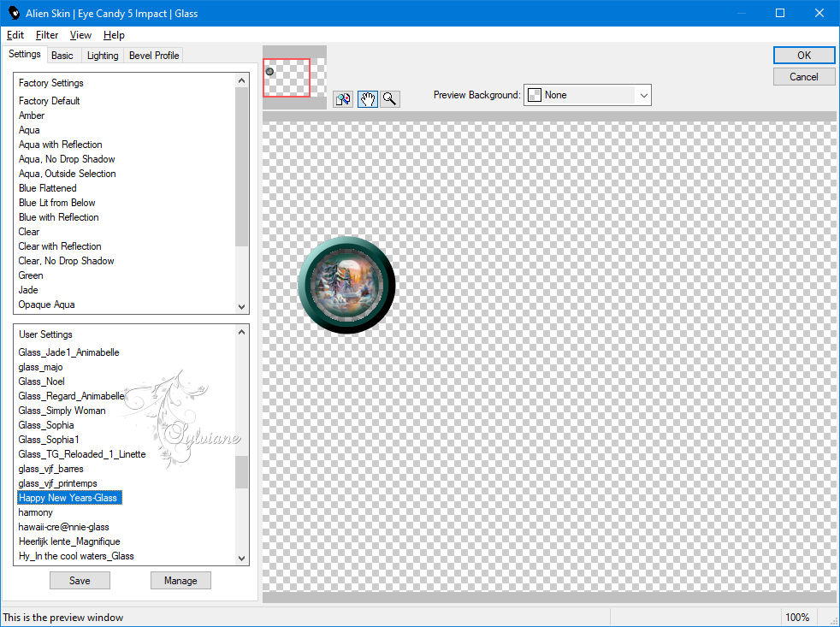This screenshot has height=627, width=840.
Task: Select Aqua, Outside Selection preset
Action: click(x=67, y=173)
